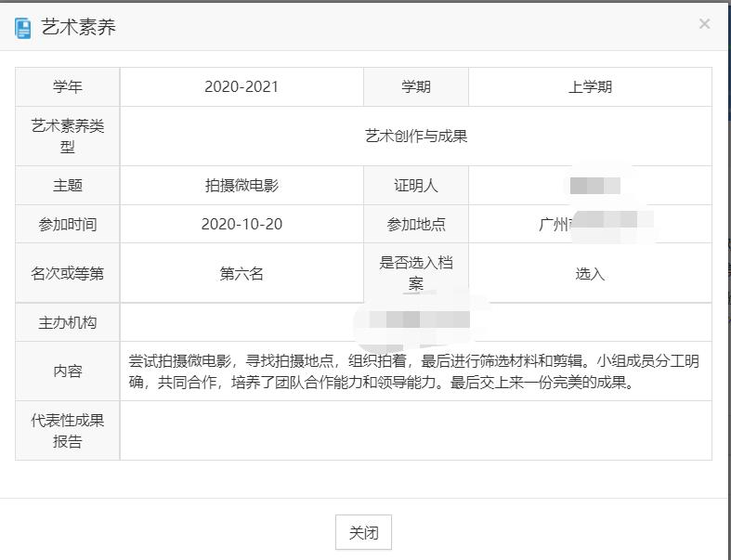This screenshot has height=560, width=731.
Task: Click the 2020-10-20 participation date
Action: coord(241,224)
